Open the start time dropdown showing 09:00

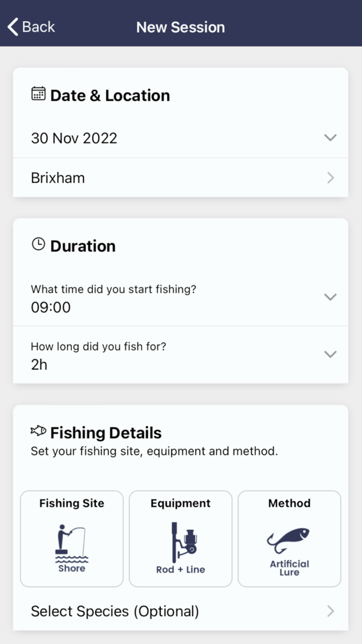330,297
